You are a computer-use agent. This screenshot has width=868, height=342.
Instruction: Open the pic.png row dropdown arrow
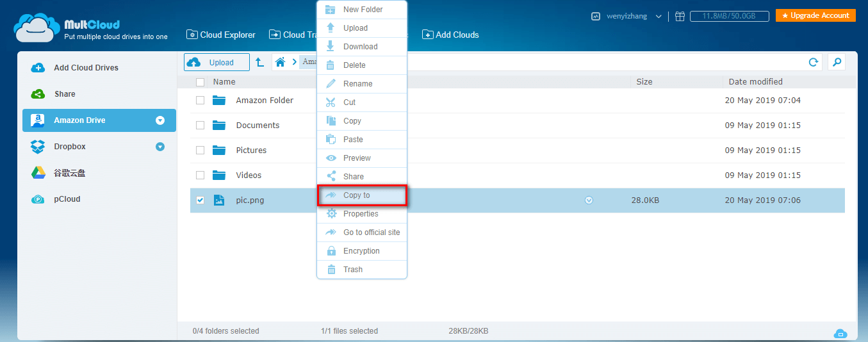[589, 200]
